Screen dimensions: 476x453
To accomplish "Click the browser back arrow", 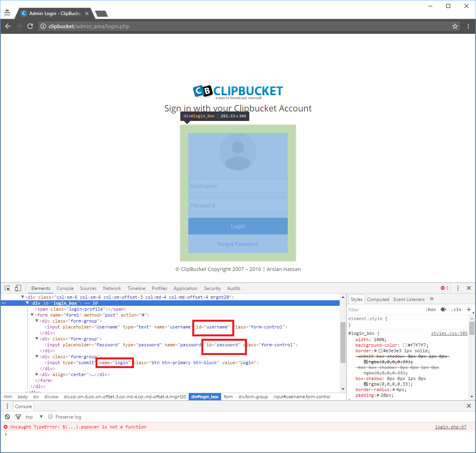I will (8, 27).
